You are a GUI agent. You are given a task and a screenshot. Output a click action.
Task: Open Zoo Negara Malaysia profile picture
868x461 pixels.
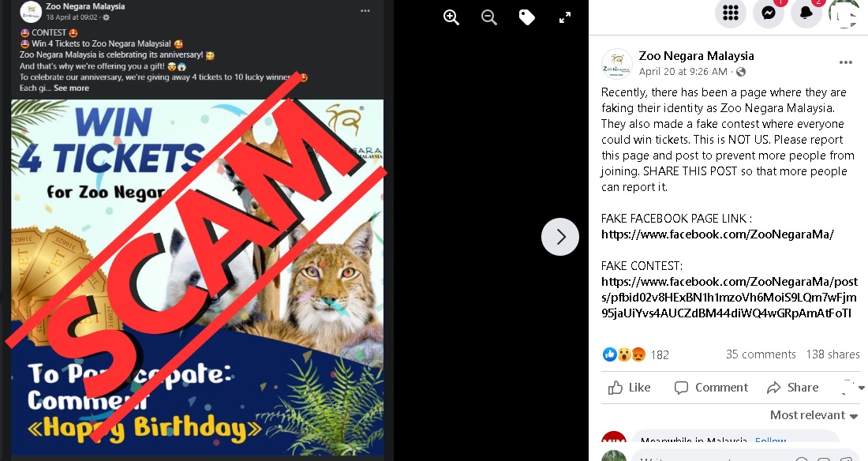point(617,64)
